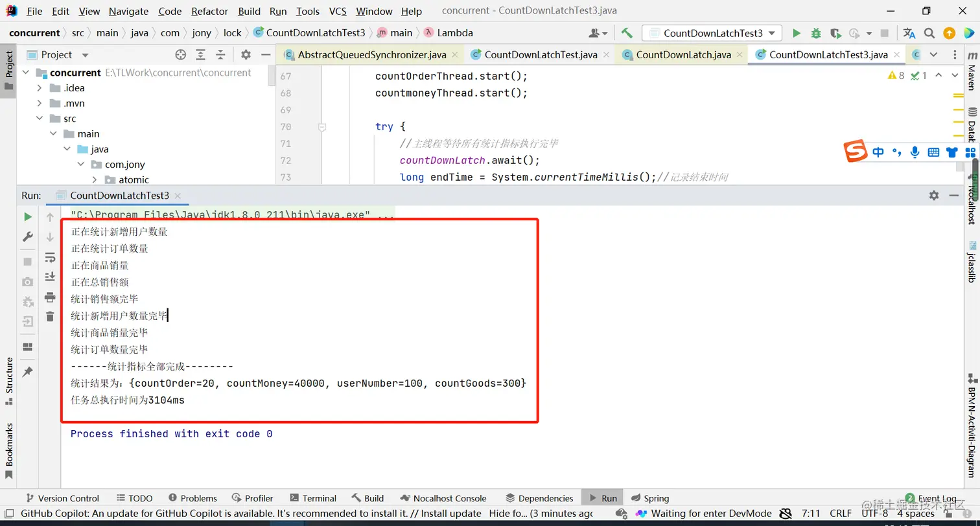Screen dimensions: 980x526
Task: Expand the .idea folder
Action: pyautogui.click(x=40, y=88)
